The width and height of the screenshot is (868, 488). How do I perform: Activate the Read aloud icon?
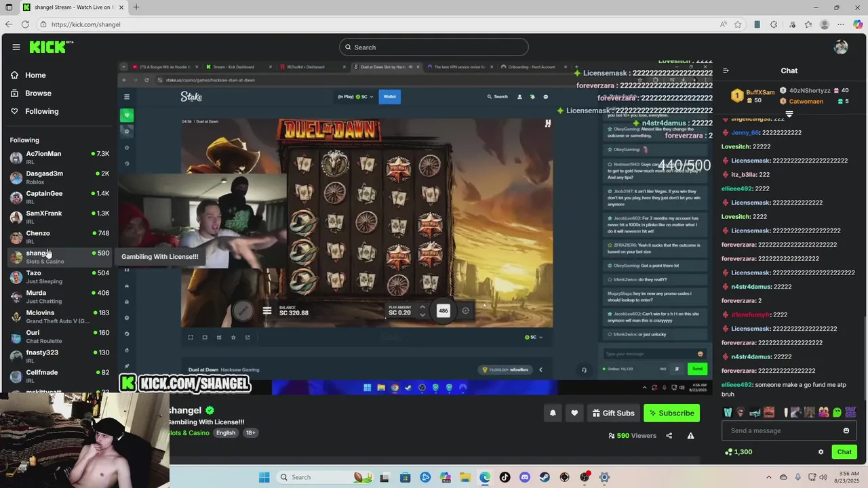(724, 24)
